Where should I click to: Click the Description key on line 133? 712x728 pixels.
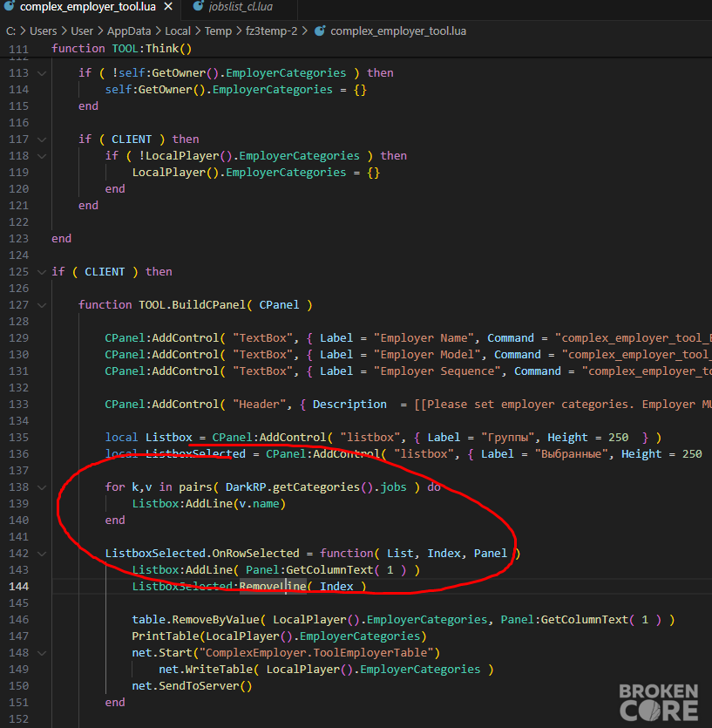[349, 405]
